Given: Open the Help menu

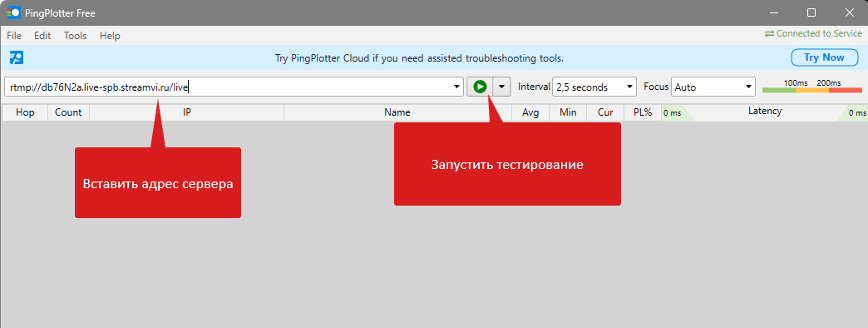Looking at the screenshot, I should [x=110, y=36].
